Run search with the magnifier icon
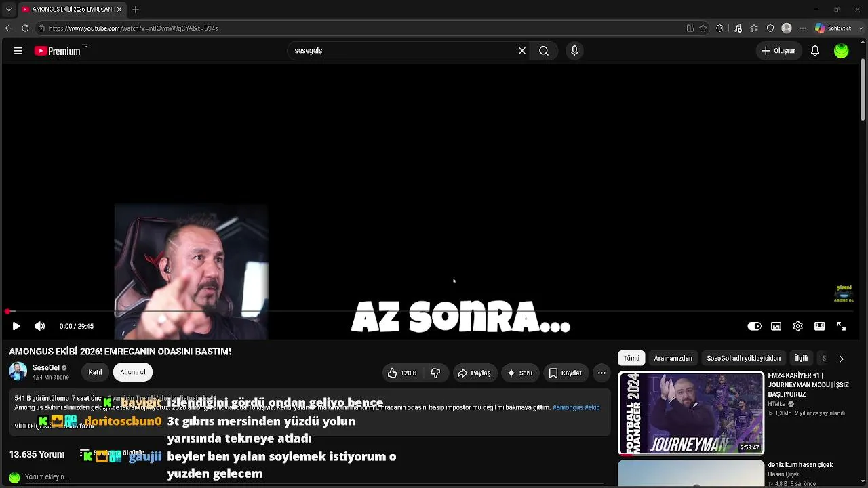The image size is (868, 488). (544, 51)
